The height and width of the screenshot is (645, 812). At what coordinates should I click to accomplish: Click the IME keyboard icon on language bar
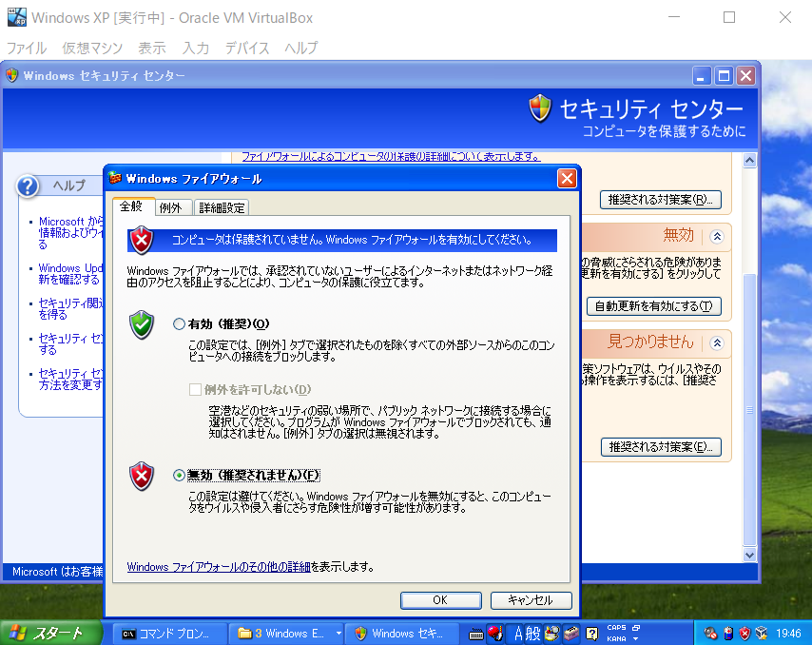476,635
